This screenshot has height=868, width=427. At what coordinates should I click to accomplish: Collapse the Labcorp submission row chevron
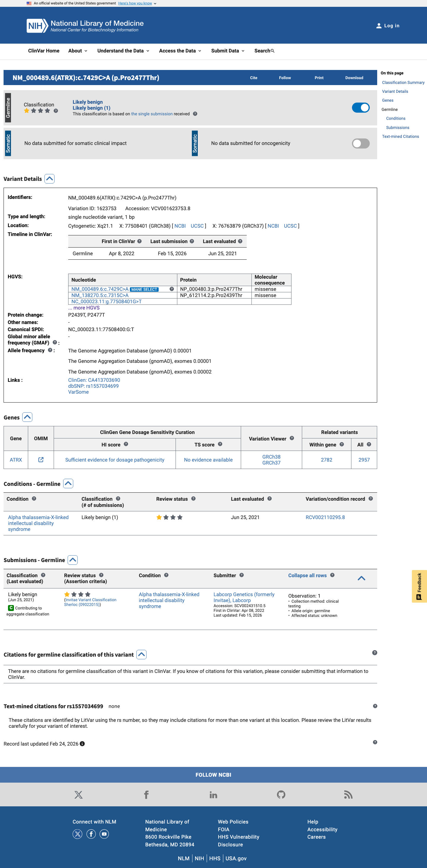[361, 578]
